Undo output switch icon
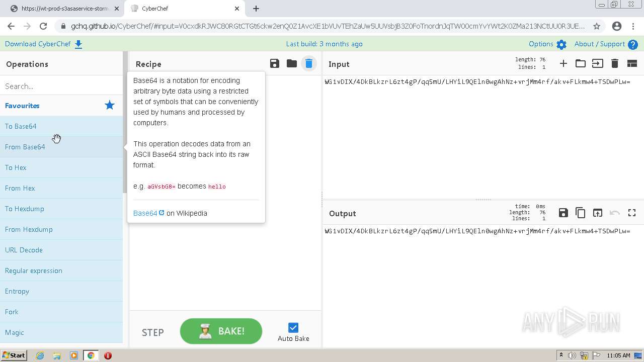The height and width of the screenshot is (362, 644). coord(614,213)
